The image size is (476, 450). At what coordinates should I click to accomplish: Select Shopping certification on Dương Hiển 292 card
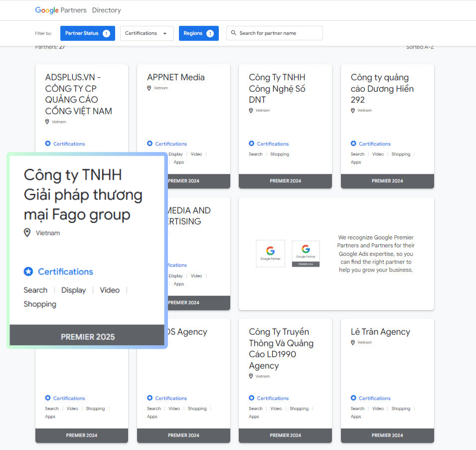[401, 154]
